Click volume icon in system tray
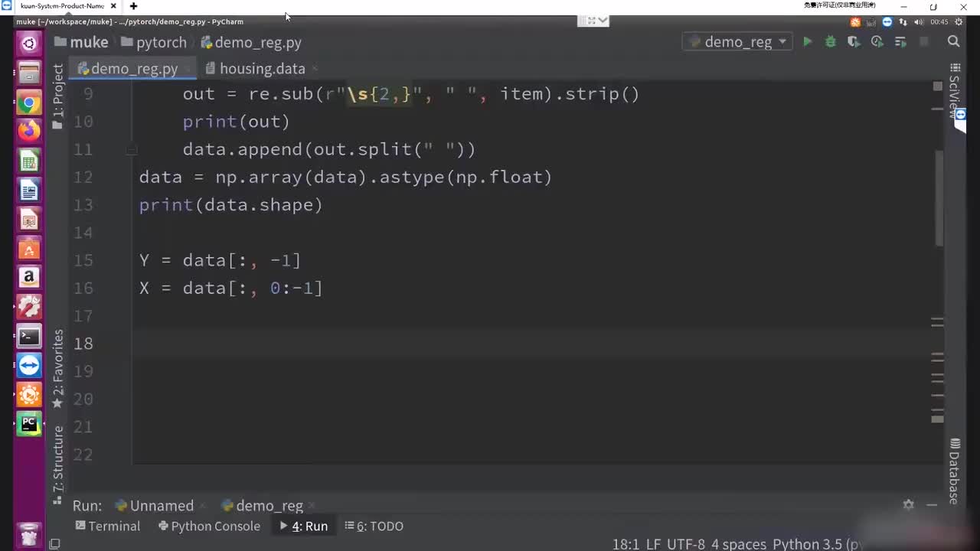 [x=919, y=22]
